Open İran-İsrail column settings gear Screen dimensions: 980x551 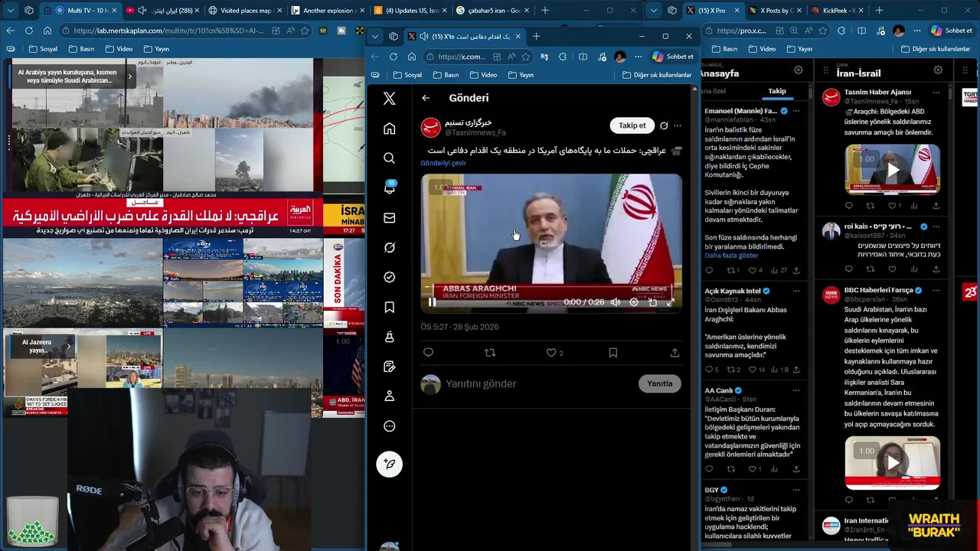click(x=938, y=70)
